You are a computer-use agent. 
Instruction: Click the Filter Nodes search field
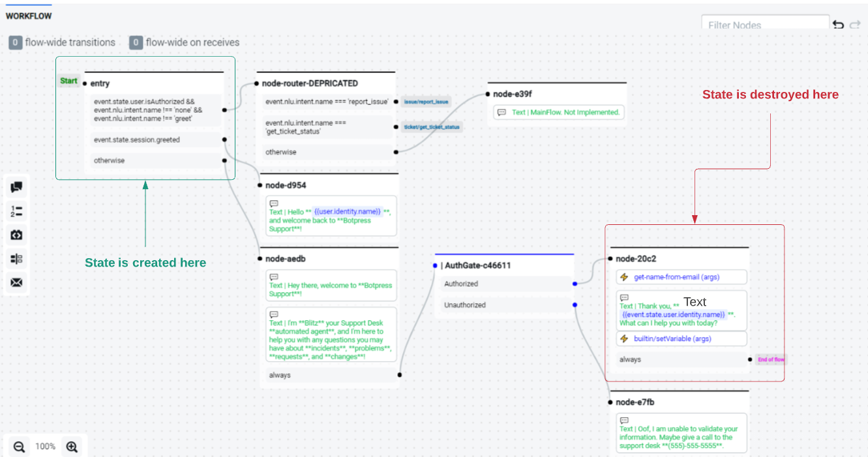tap(764, 25)
